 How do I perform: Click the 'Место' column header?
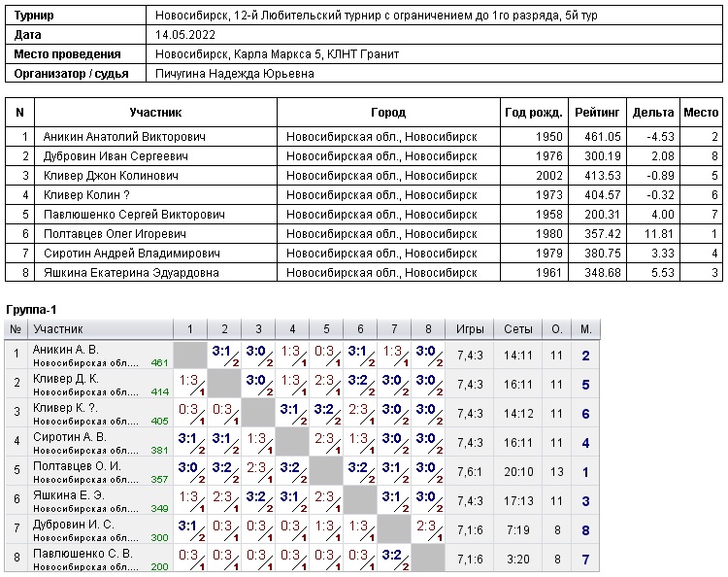point(701,113)
